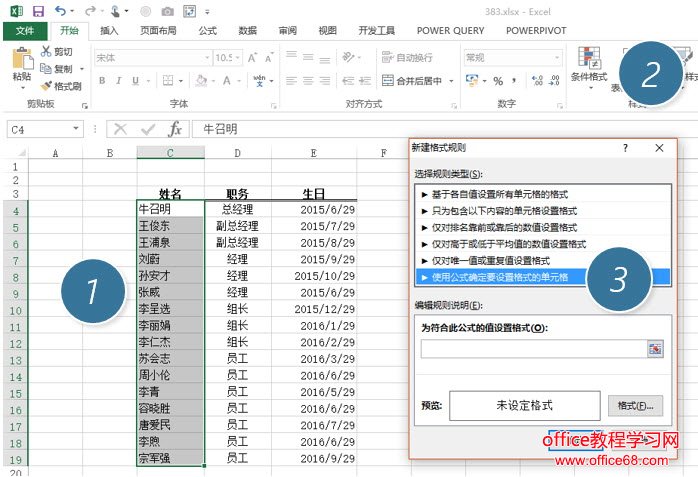Open the Conditional Formatting (条件格式) icon
The image size is (698, 477).
click(588, 60)
